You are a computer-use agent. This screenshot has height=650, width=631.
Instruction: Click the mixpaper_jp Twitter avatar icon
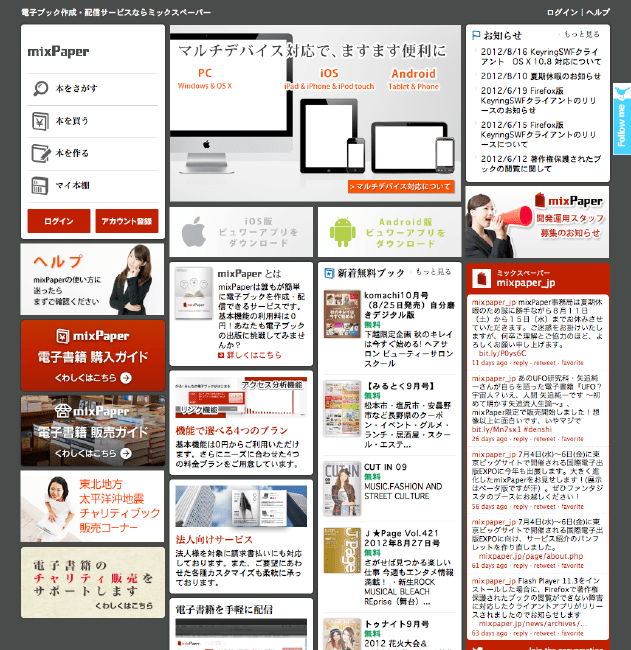coord(481,278)
